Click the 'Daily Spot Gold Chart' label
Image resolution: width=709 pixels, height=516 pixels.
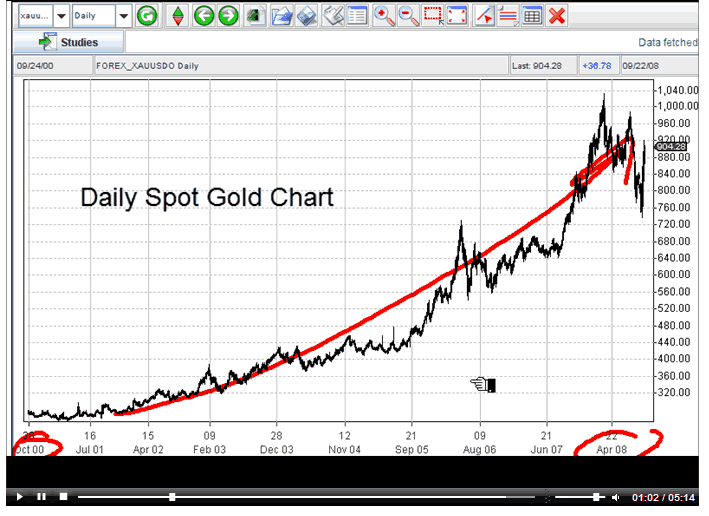click(x=207, y=197)
